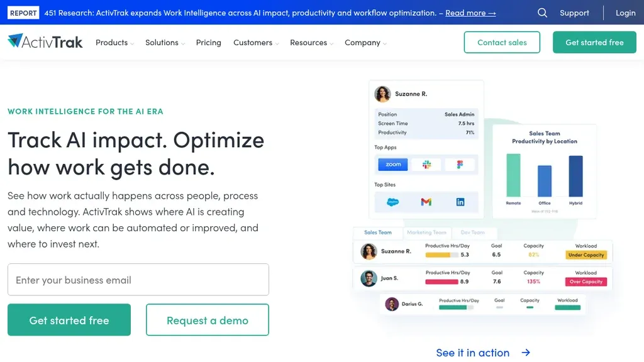
Task: Click Darius G. avatar
Action: (x=392, y=304)
